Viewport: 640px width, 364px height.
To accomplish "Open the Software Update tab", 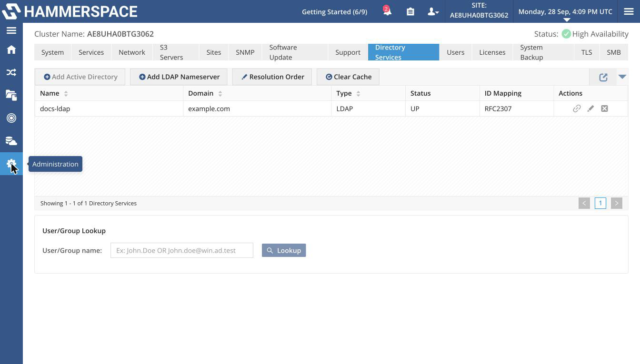I will tap(295, 52).
